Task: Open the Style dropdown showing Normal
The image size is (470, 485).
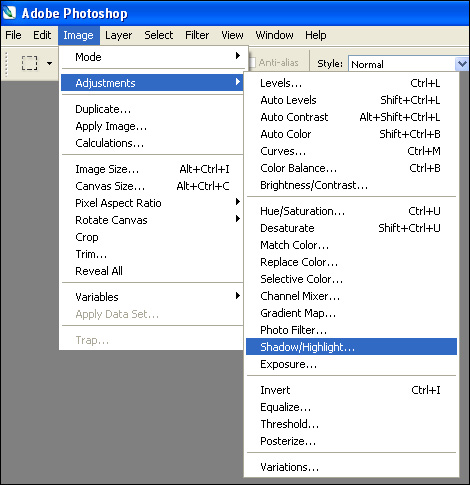Action: click(x=408, y=64)
